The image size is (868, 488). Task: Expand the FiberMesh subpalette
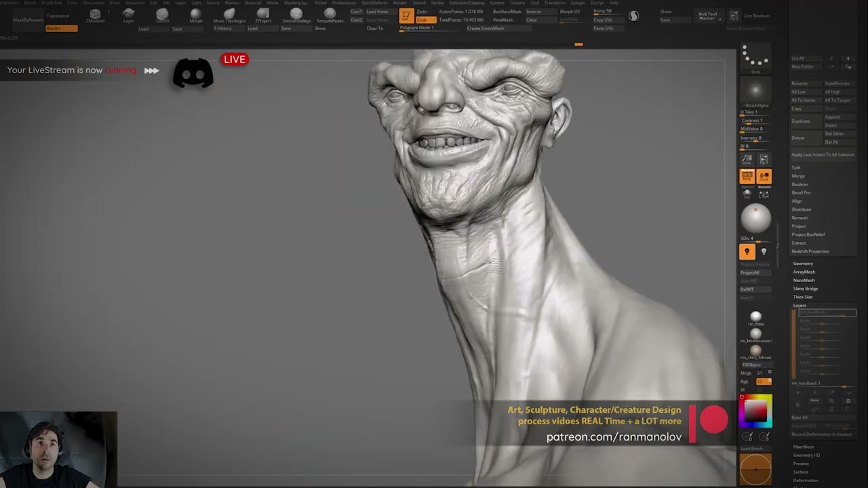[x=804, y=447]
